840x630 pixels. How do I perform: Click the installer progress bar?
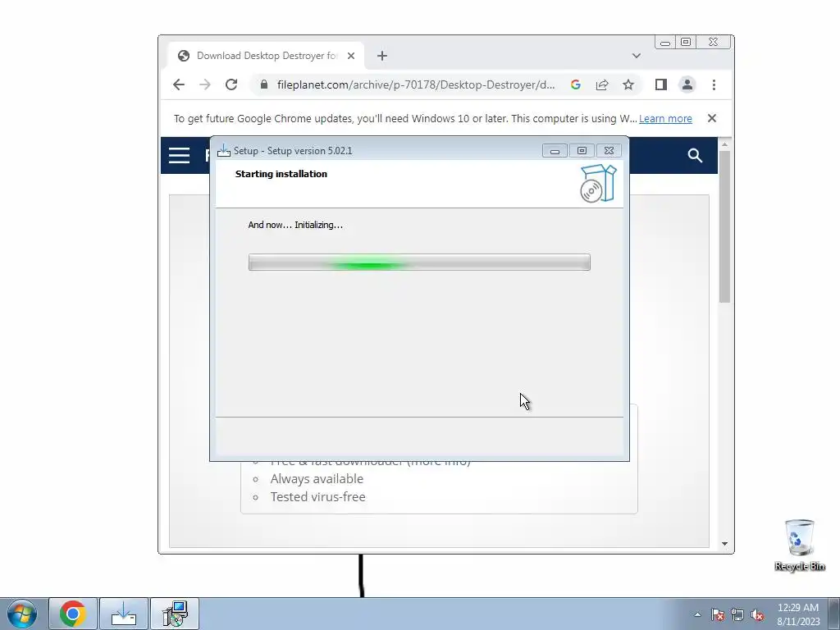point(419,262)
